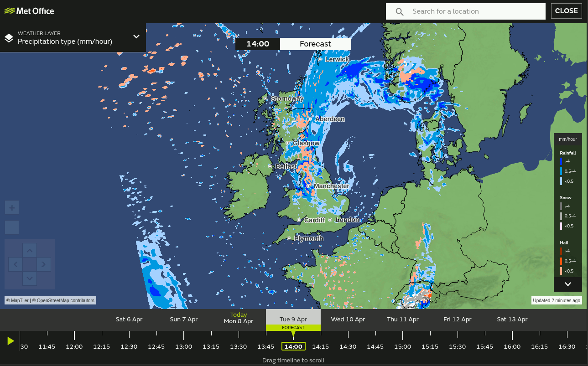Jump to 12:00 on timeline
The width and height of the screenshot is (588, 366).
pos(74,346)
